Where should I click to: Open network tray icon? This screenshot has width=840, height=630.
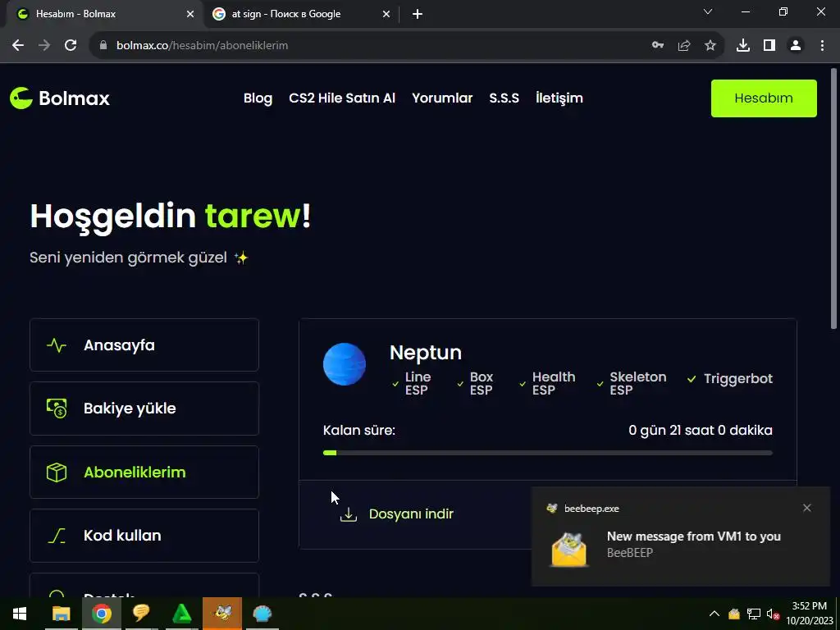754,614
